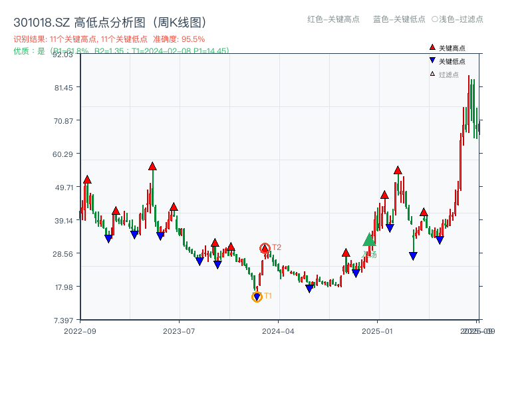Toggle the 关键低点 legend label
Screen dimensions: 532x399
452,61
